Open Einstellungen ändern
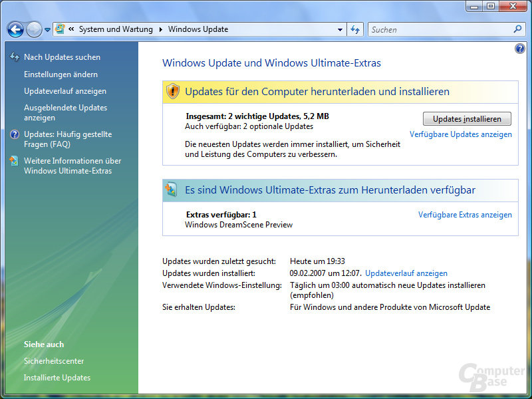532x399 pixels. (61, 74)
